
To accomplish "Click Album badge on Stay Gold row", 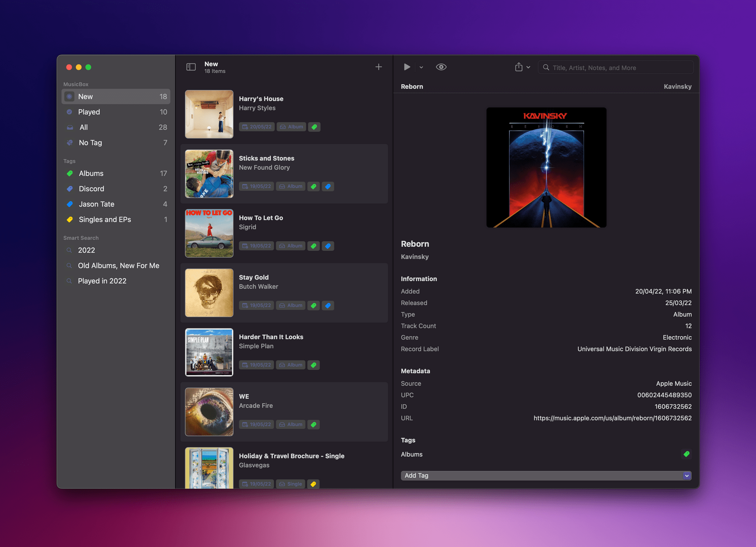I will pos(291,305).
